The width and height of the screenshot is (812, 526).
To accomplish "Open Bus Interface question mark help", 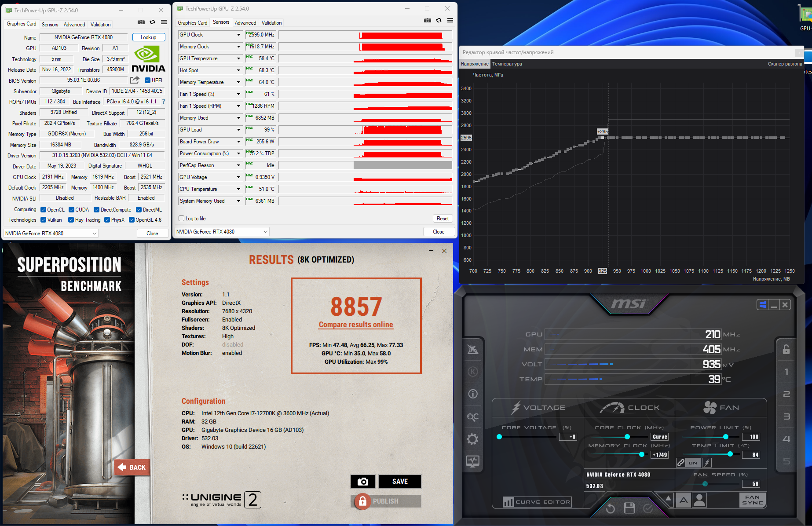I will point(164,102).
